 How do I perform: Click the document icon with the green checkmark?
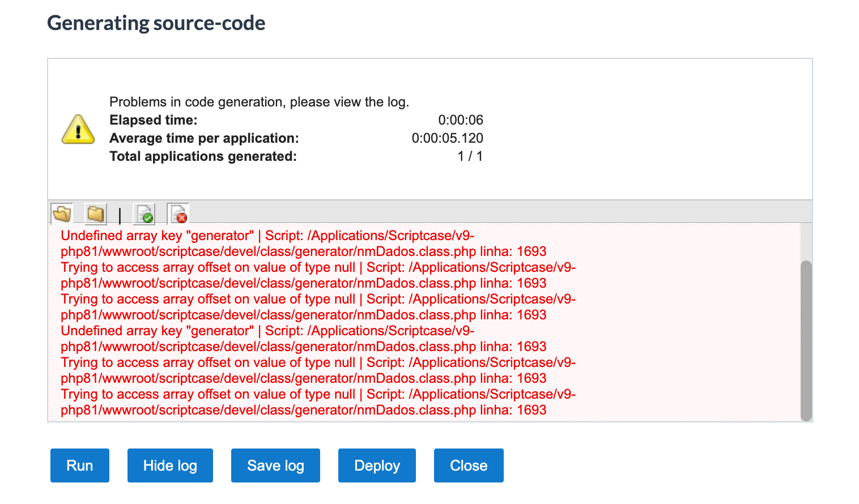coord(144,214)
